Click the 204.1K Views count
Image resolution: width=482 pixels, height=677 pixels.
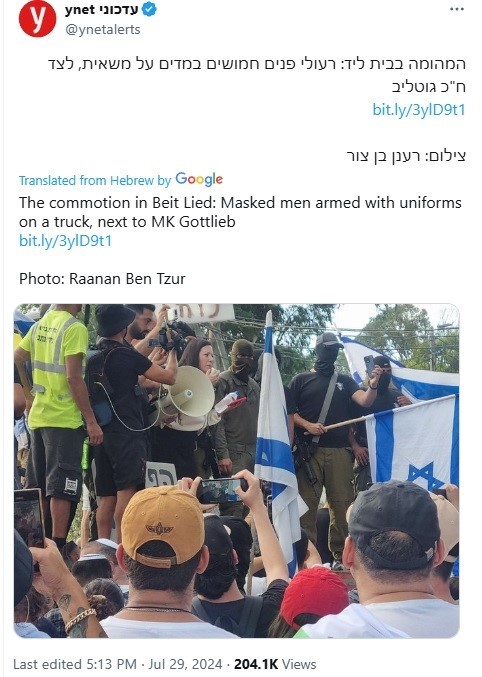click(x=275, y=664)
